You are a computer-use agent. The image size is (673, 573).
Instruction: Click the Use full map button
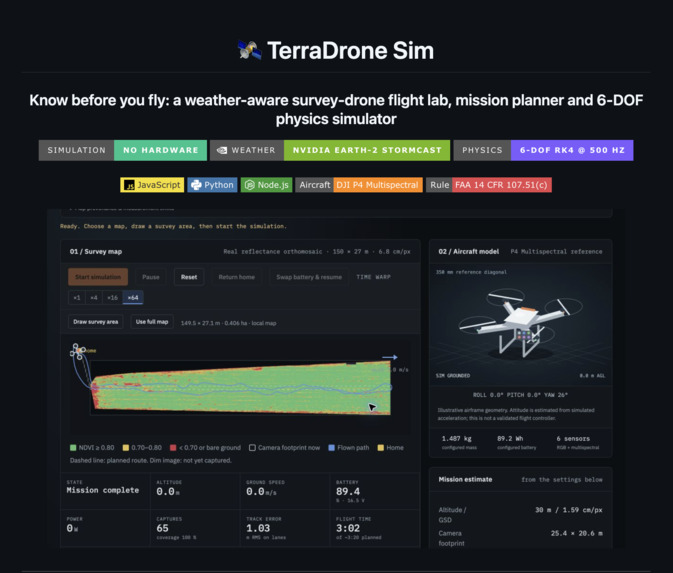point(152,322)
